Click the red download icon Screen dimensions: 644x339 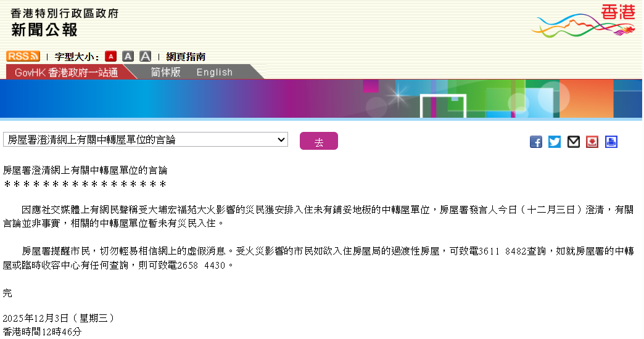pos(592,142)
